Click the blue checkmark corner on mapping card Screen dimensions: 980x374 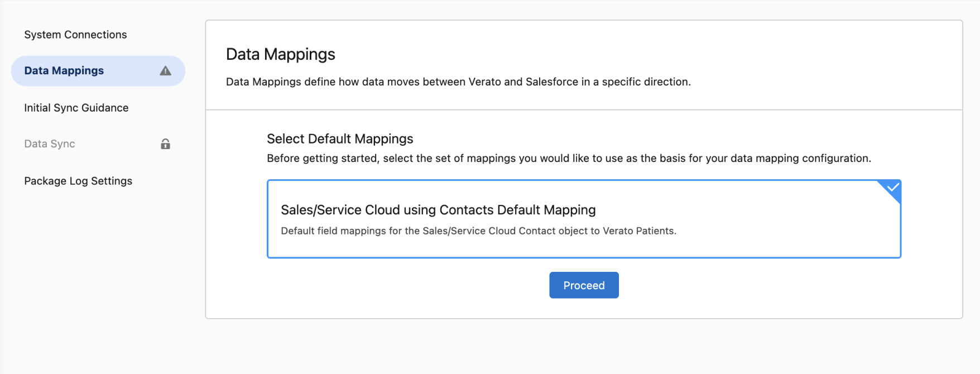click(x=892, y=188)
